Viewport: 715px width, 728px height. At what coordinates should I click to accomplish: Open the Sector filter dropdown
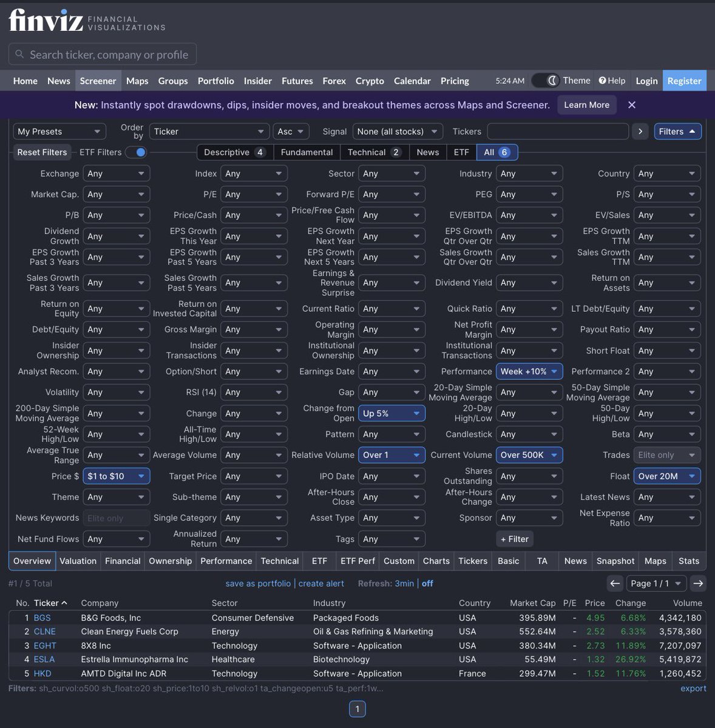pos(391,174)
